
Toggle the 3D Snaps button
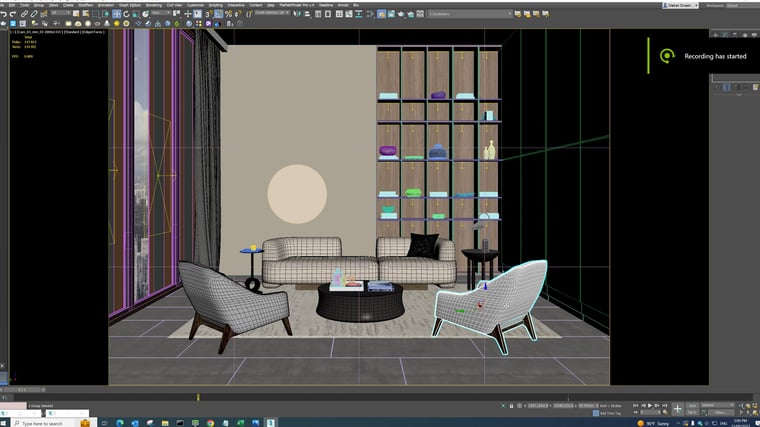(x=207, y=14)
